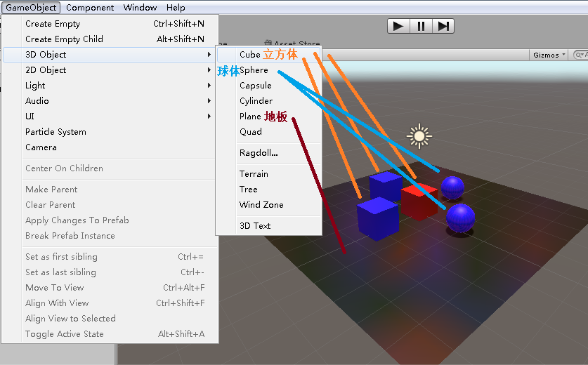Create a Capsule from submenu
The height and width of the screenshot is (365, 588).
269,86
